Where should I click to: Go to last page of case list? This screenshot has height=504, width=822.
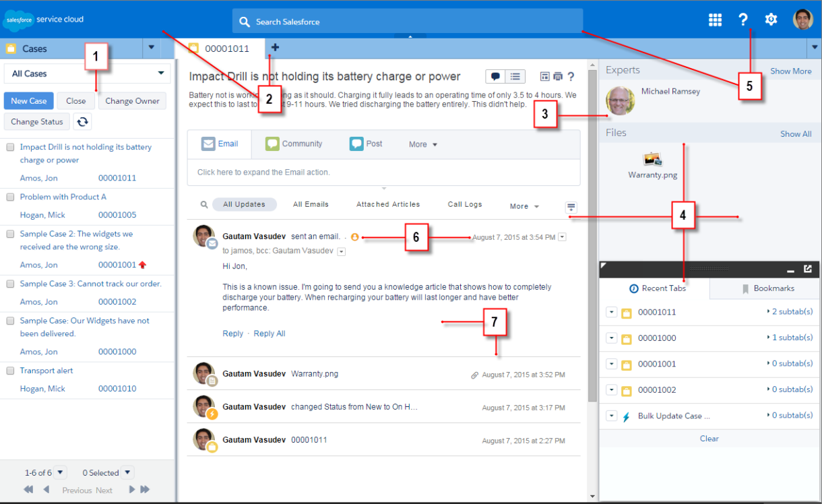click(x=145, y=490)
